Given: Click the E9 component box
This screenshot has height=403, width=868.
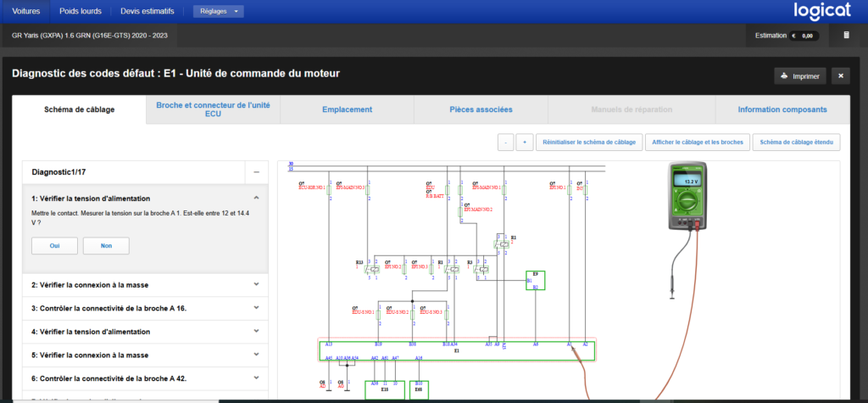Looking at the screenshot, I should pos(536,280).
